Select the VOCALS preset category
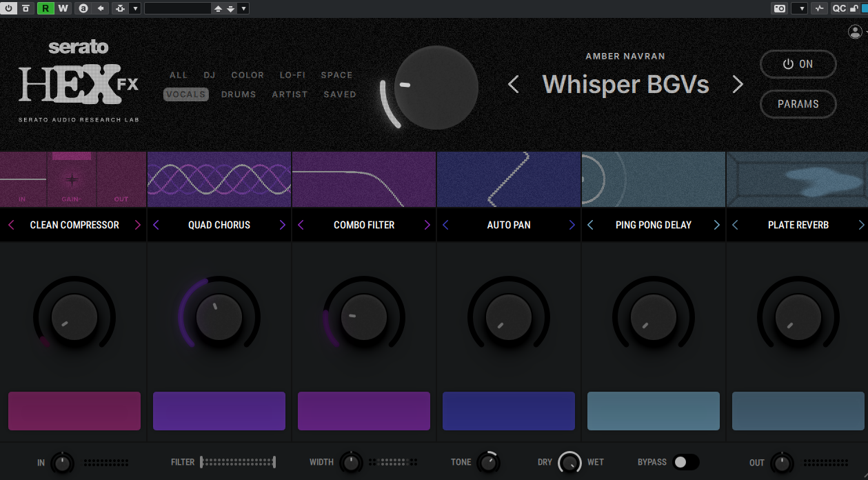The image size is (868, 480). [186, 94]
